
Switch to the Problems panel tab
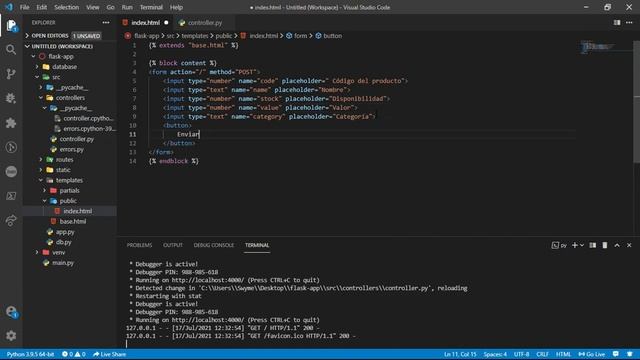tap(139, 245)
